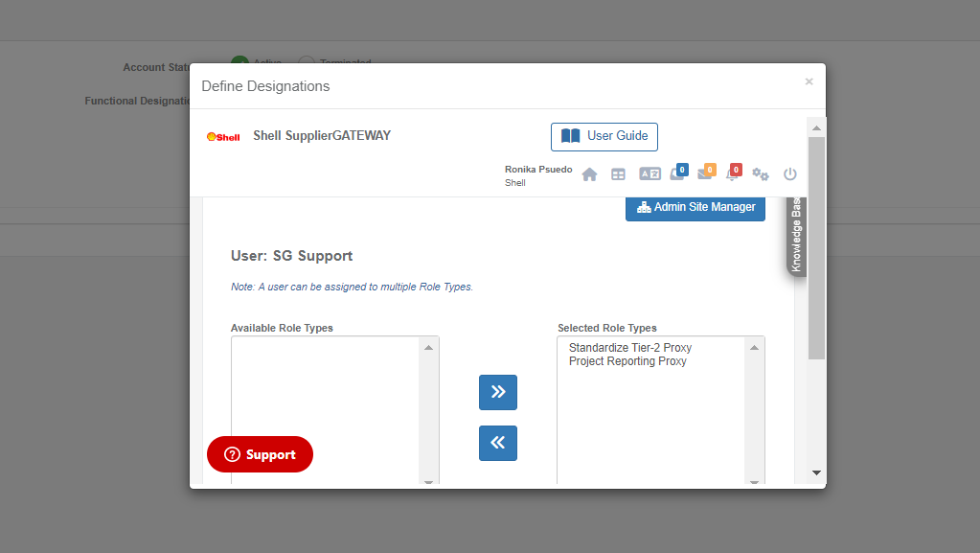The width and height of the screenshot is (980, 553).
Task: Open the User Guide
Action: [x=604, y=136]
